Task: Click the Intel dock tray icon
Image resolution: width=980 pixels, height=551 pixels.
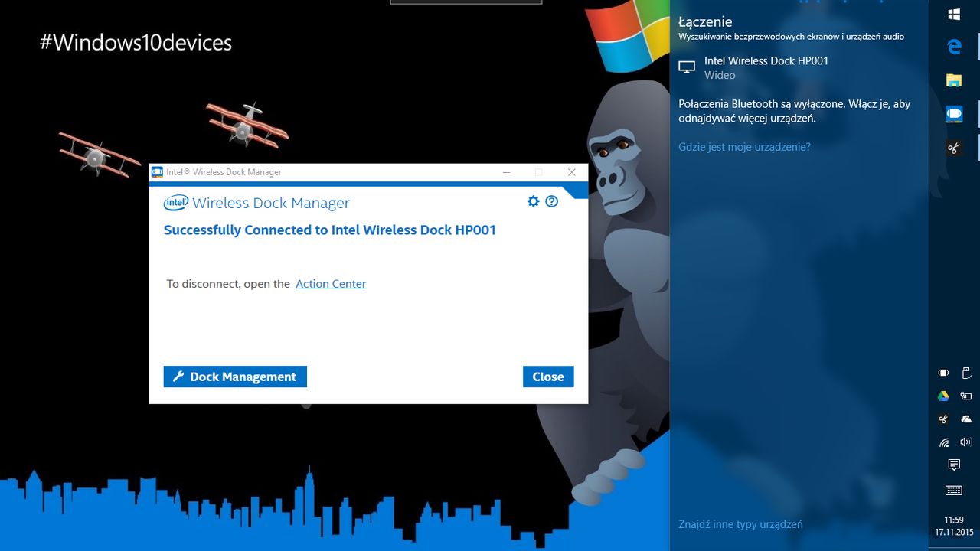Action: coord(943,373)
